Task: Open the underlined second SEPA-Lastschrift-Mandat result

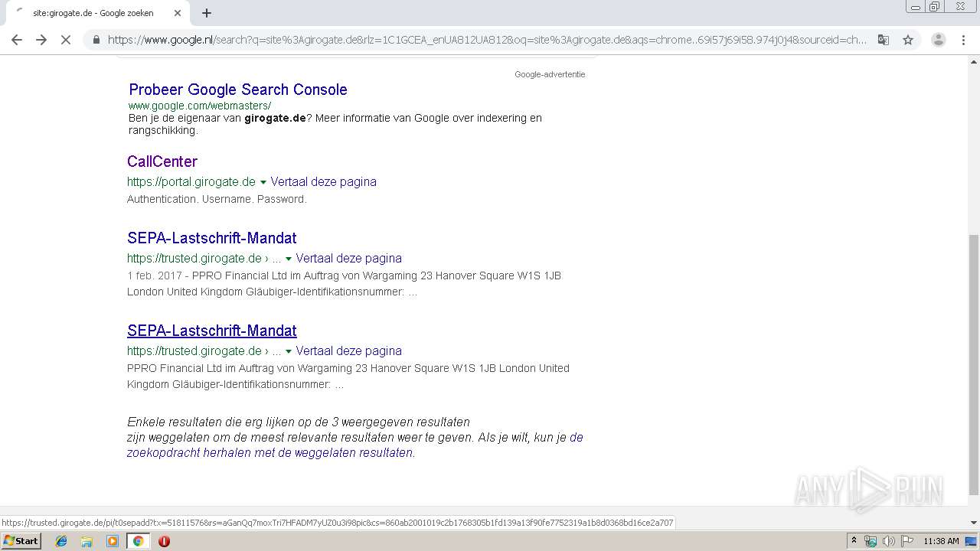Action: tap(212, 331)
